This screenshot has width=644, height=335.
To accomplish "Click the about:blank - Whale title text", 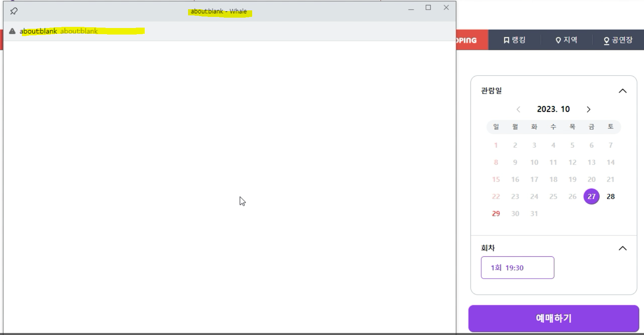I will click(219, 12).
